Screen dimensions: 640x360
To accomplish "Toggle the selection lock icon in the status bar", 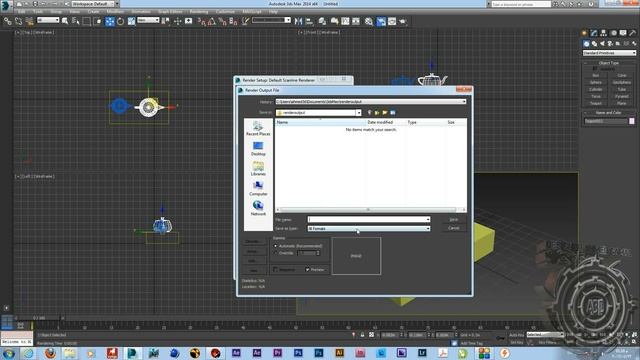I will click(362, 335).
